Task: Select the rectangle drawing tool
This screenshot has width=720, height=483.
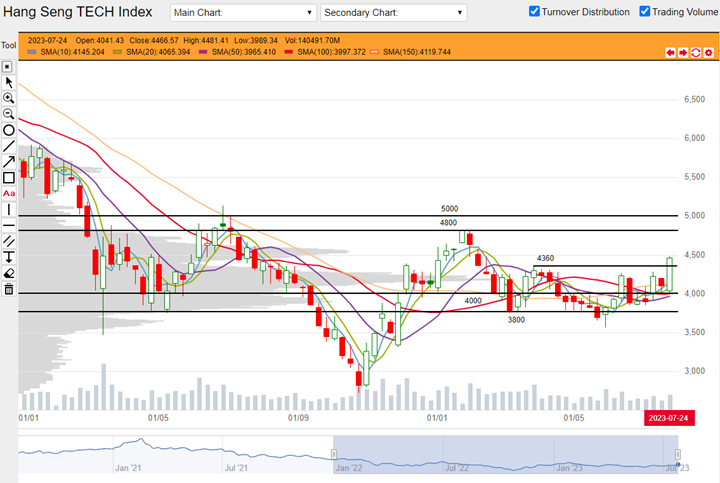Action: click(x=8, y=178)
